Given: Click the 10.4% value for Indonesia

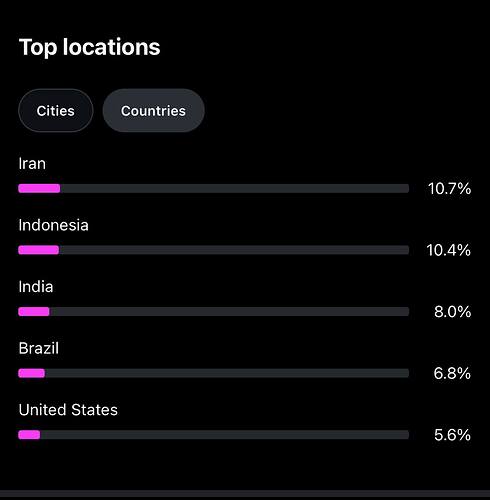Looking at the screenshot, I should (x=449, y=250).
